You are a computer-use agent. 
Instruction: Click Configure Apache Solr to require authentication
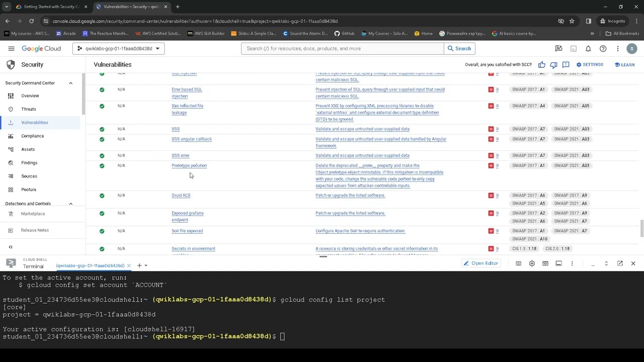[x=360, y=231]
